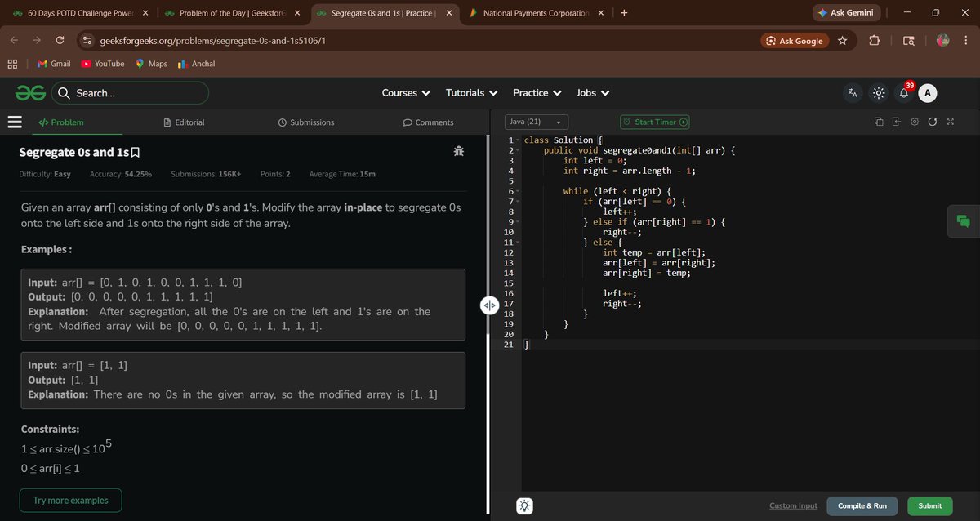Go back in browser history
Screen dimensions: 980x521
(x=15, y=41)
